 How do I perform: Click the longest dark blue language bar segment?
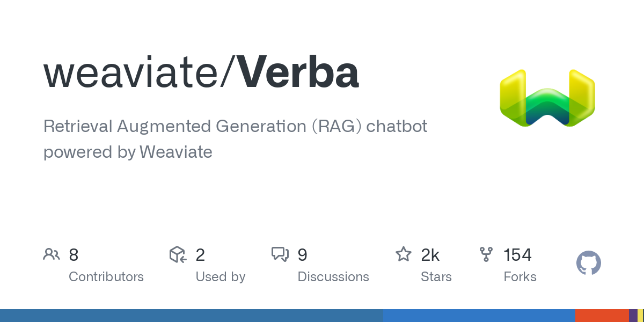(192, 316)
